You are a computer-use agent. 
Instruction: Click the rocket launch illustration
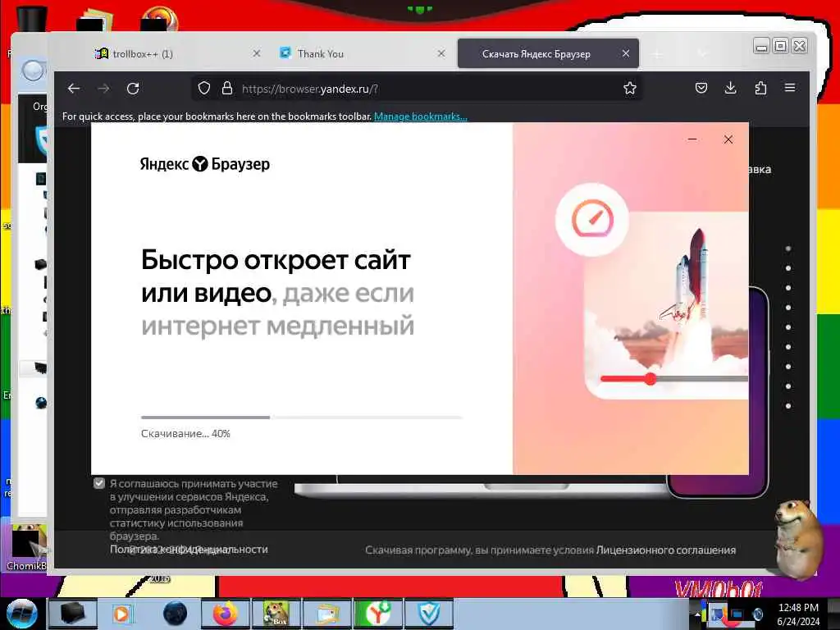(x=667, y=305)
